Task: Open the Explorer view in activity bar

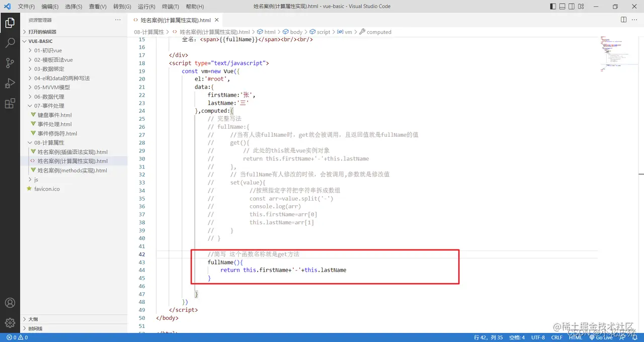Action: (10, 22)
